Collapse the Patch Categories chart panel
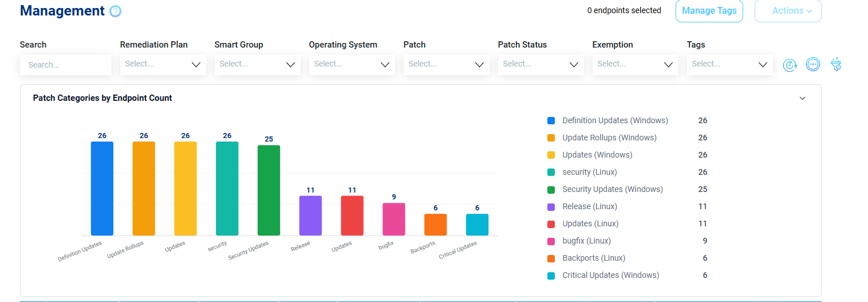Screen dimensions: 868x302 802,98
